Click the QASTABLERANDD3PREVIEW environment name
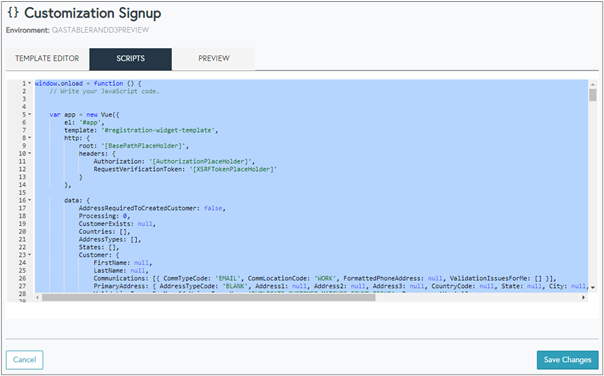 (x=100, y=30)
